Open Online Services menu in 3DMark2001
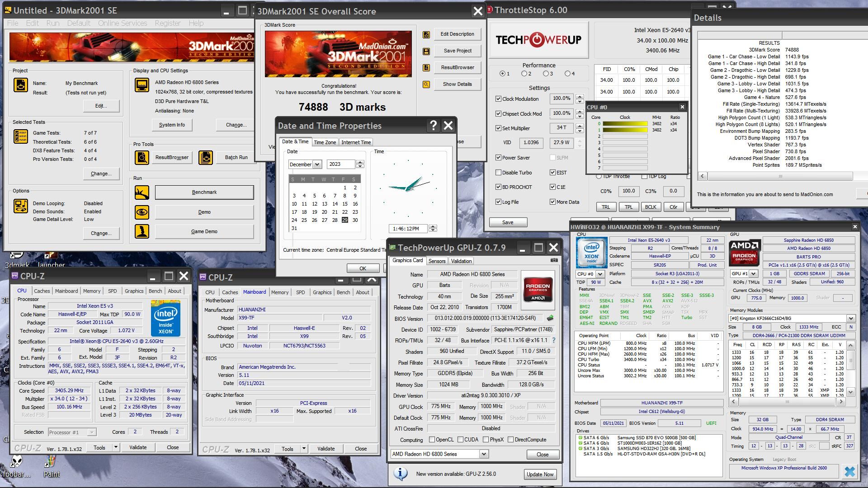868x488 pixels. (x=123, y=23)
